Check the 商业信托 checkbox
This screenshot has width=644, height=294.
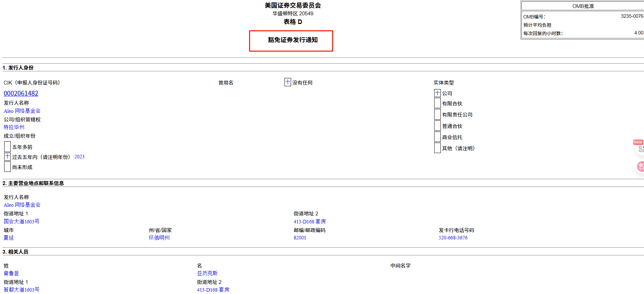pos(437,137)
